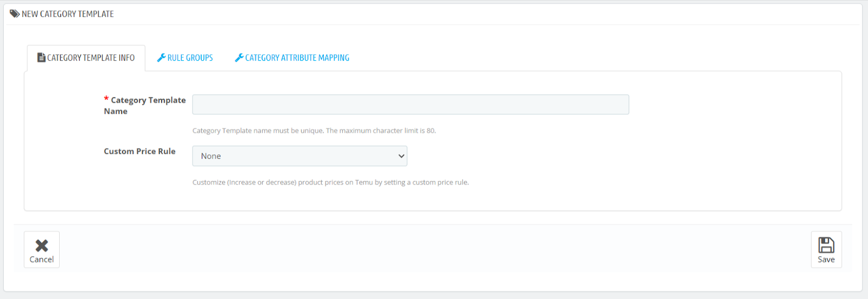
Task: Click the New Category Template panel heading
Action: coord(68,14)
